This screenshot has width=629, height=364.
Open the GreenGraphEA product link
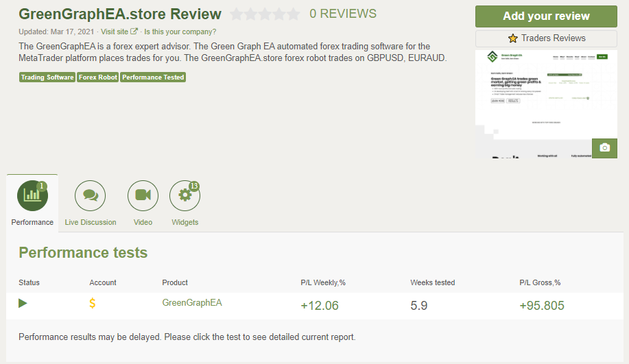tap(192, 303)
